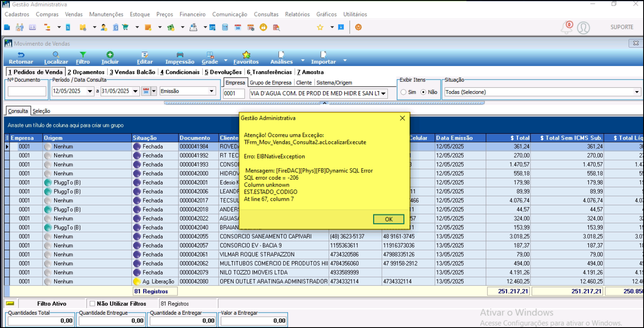The image size is (644, 328).
Task: Click the Empresa code field 0001
Action: [234, 93]
